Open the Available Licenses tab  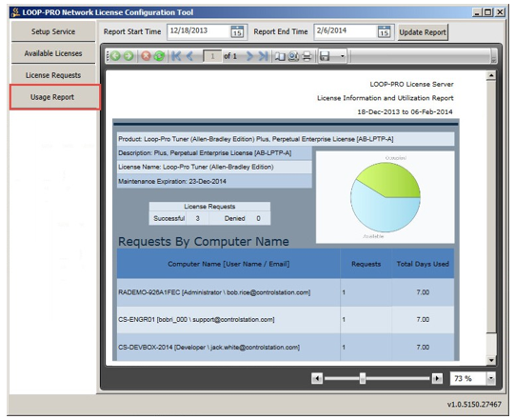point(53,53)
